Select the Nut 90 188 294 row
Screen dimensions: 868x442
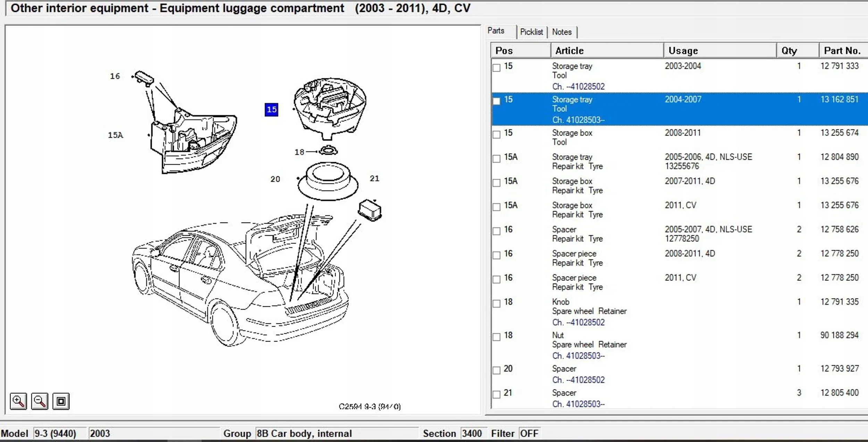click(590, 345)
